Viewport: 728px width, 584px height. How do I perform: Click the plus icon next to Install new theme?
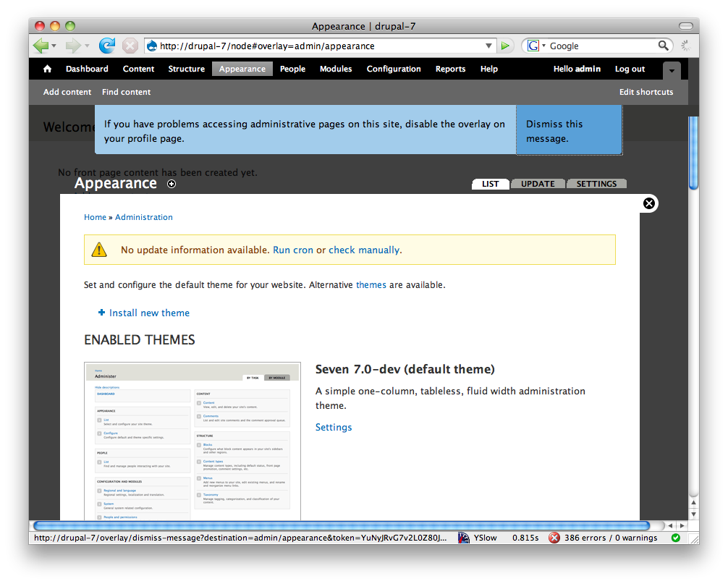(101, 313)
